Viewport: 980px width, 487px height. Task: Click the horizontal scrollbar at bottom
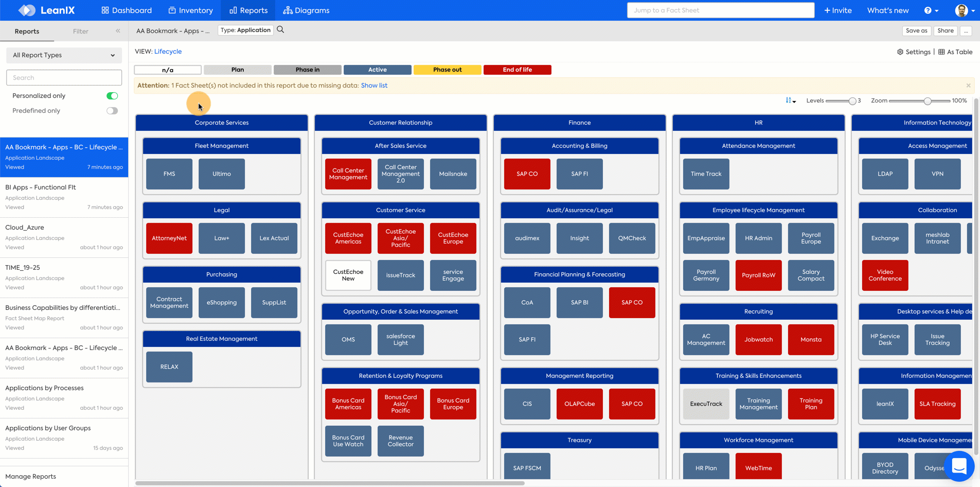coord(330,483)
